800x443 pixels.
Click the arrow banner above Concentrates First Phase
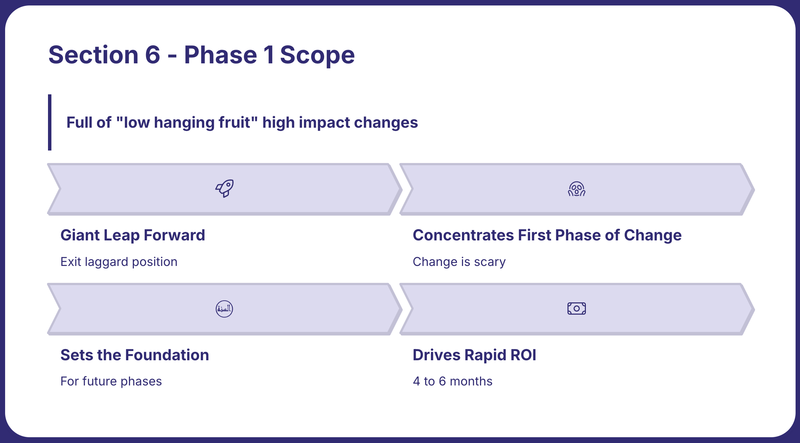coord(577,189)
